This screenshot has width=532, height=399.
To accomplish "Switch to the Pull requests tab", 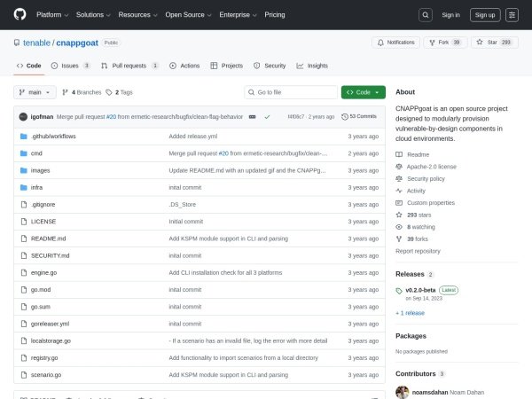I will coord(129,66).
